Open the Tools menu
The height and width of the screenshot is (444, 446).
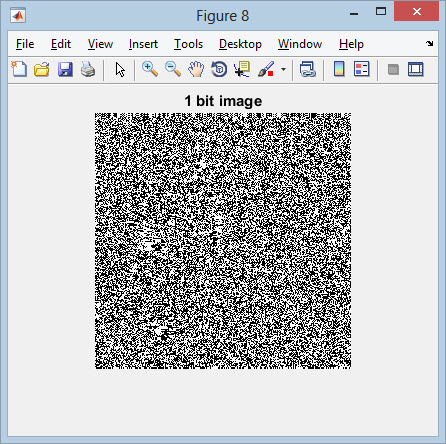tap(188, 44)
